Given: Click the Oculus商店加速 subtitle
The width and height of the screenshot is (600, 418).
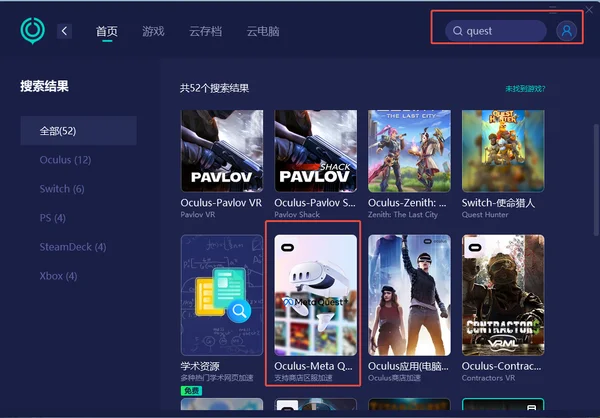Looking at the screenshot, I should (x=395, y=378).
